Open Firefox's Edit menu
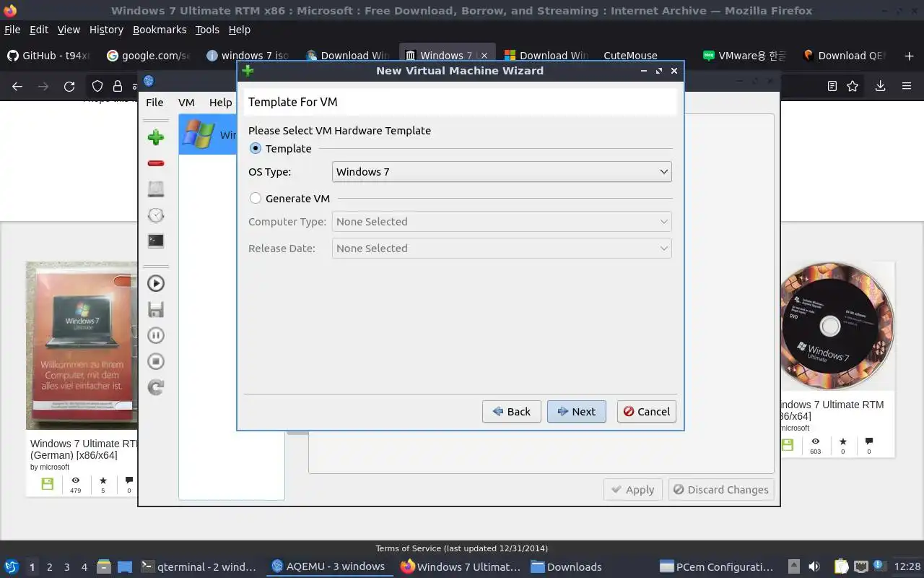Viewport: 924px width, 578px height. pyautogui.click(x=39, y=30)
